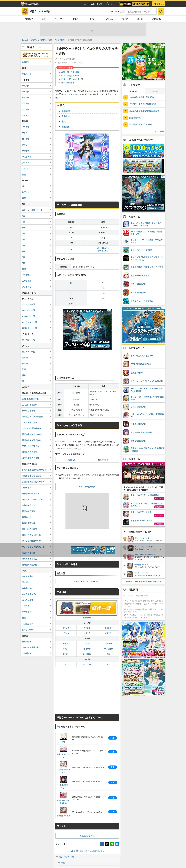Share the article on Hatena Bookmark
186x868 pixels.
pyautogui.click(x=117, y=844)
